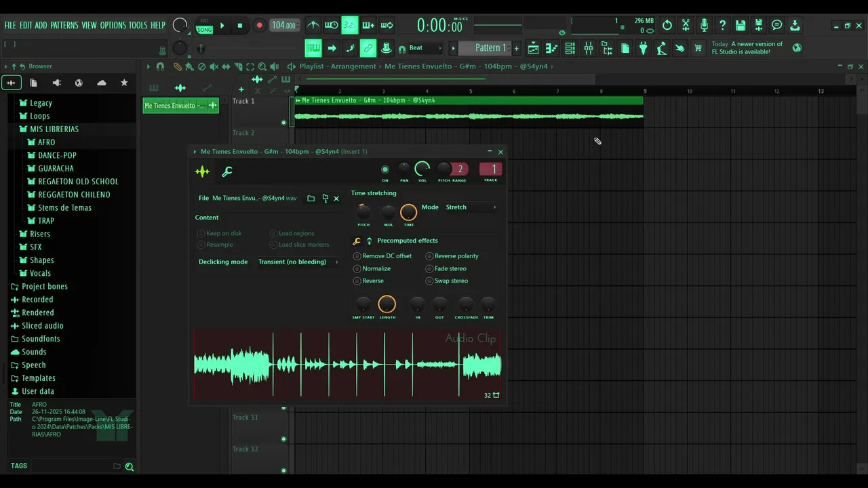The image size is (868, 488).
Task: Select the Delete tool in Playlist toolbar
Action: click(x=201, y=66)
